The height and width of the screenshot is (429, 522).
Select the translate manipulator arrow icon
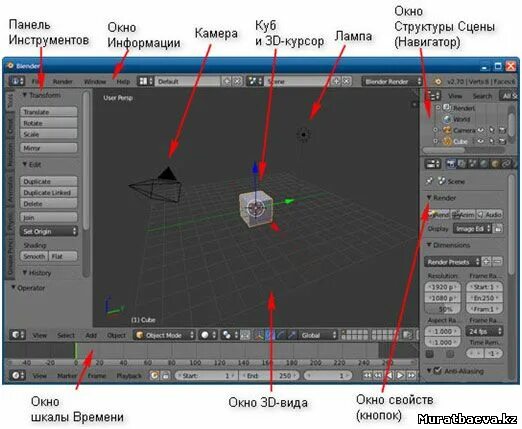click(x=270, y=335)
